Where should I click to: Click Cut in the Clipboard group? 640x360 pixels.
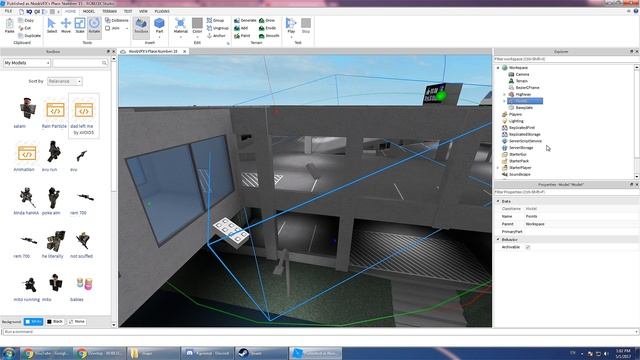pos(24,28)
